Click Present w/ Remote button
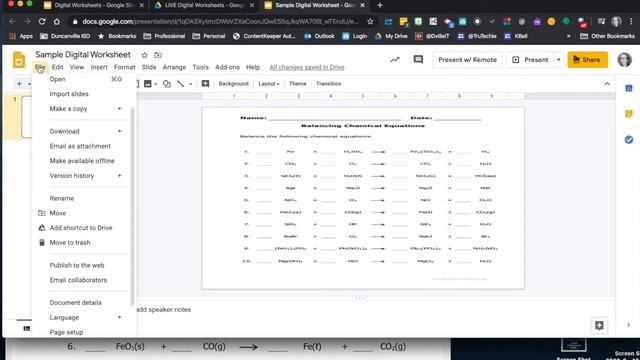The image size is (640, 360). click(467, 60)
